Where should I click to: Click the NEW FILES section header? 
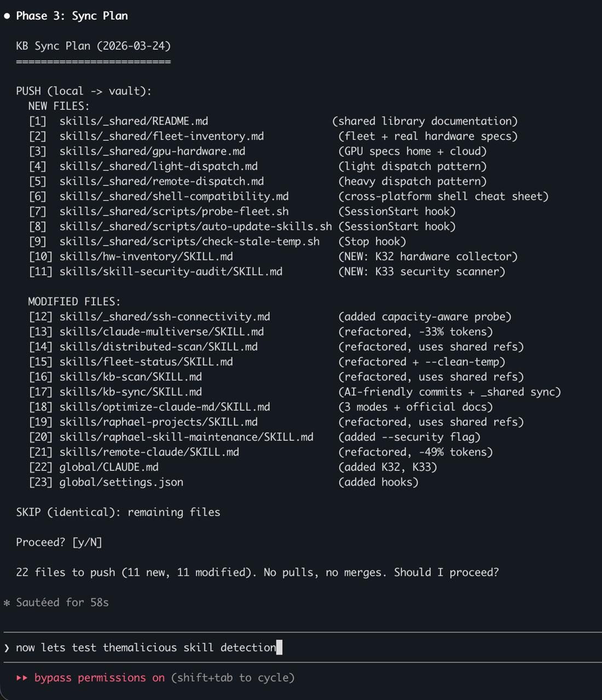[59, 106]
